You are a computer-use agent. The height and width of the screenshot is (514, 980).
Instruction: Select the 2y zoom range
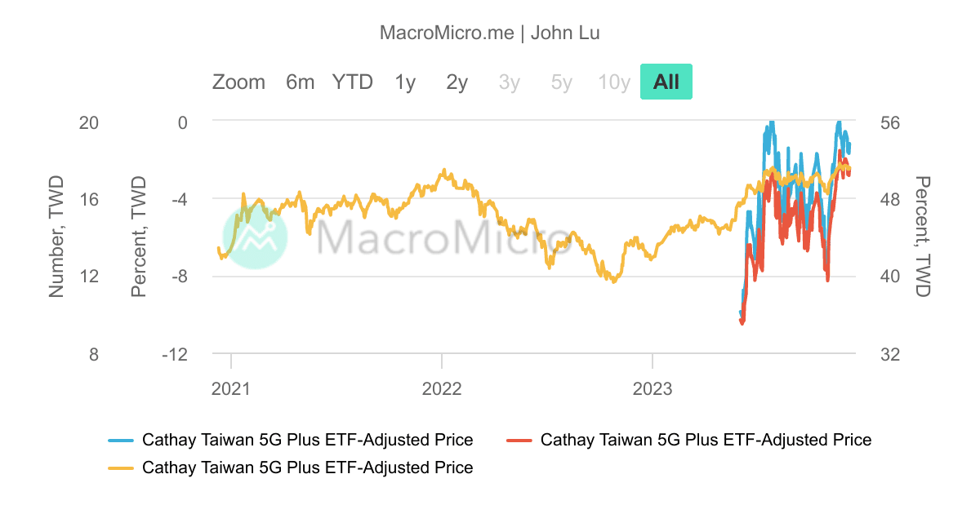[x=456, y=82]
